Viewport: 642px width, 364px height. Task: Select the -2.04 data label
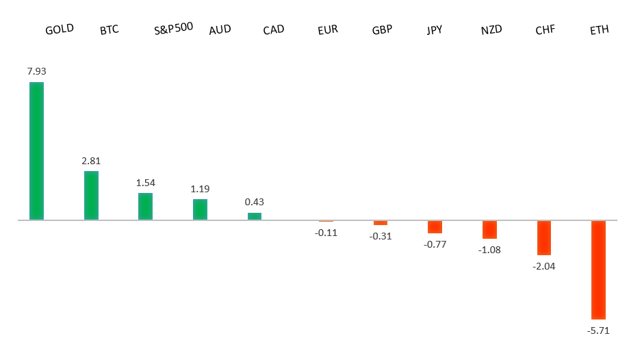pyautogui.click(x=544, y=266)
